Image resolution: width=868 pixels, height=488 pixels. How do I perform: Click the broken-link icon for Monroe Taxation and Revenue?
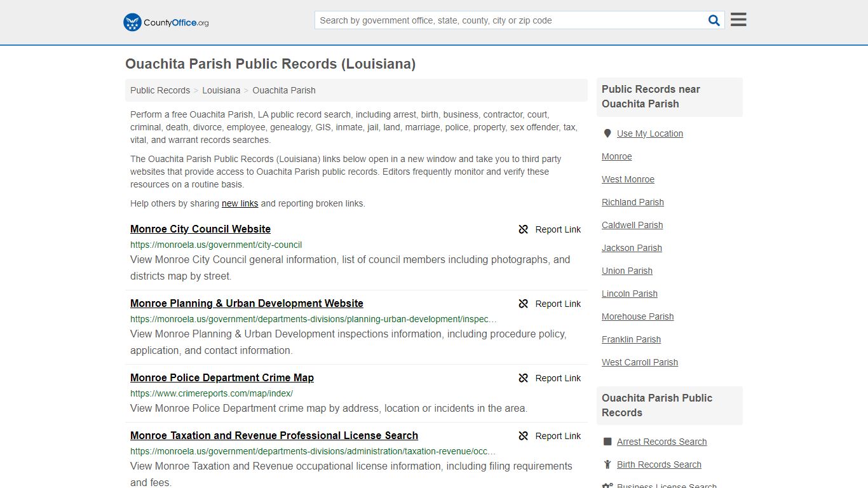point(524,436)
